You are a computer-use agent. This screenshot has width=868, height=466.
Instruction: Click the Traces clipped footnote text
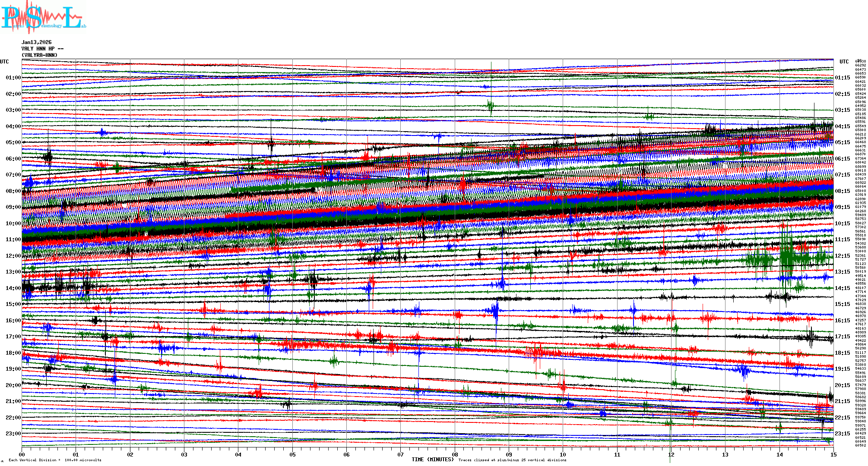point(512,460)
